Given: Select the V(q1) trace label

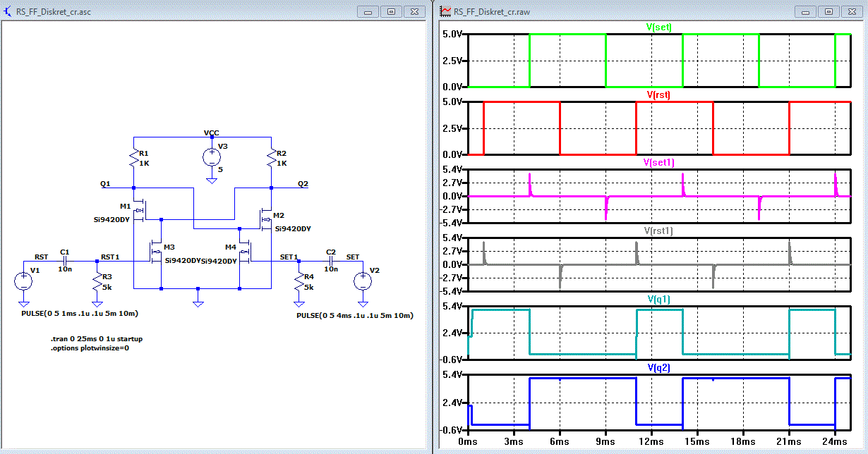Looking at the screenshot, I should click(x=658, y=299).
